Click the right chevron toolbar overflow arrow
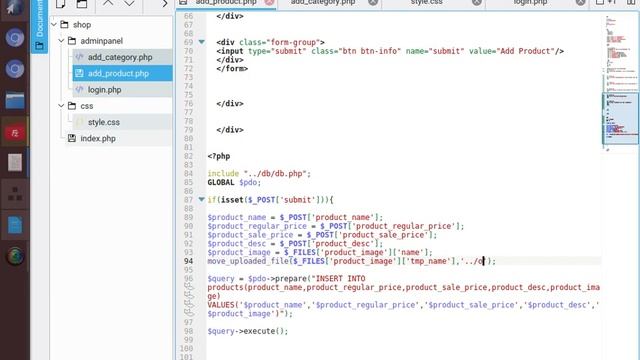The width and height of the screenshot is (640, 360). [164, 4]
